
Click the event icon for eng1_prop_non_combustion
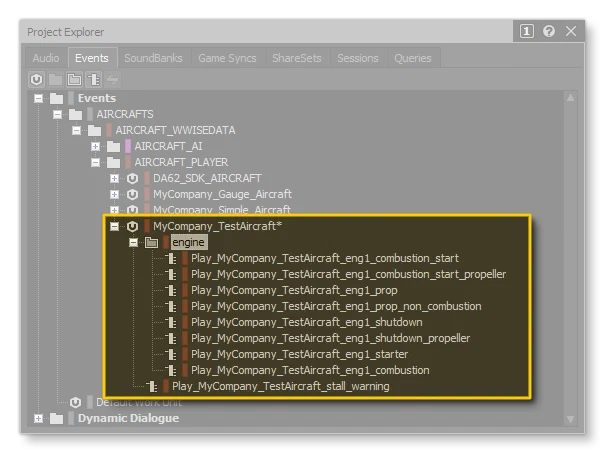coord(171,307)
